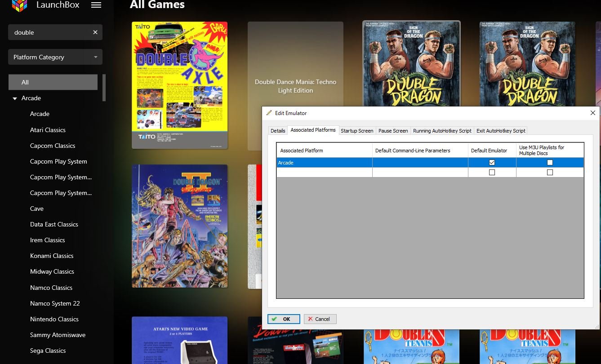Click Use M3U Playlists column header
601x364 pixels.
[x=550, y=151]
